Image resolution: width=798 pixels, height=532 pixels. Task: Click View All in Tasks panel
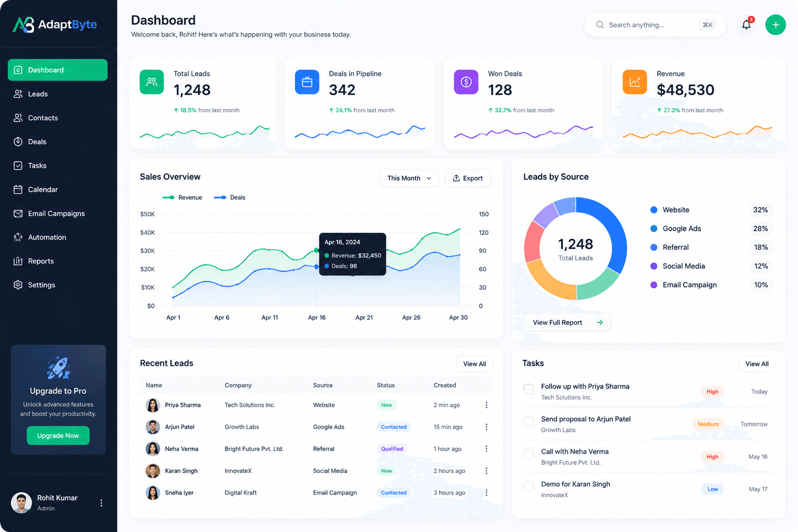[757, 364]
